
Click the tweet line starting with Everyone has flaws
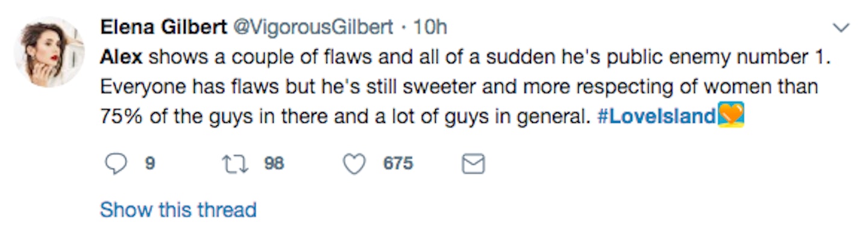point(459,87)
